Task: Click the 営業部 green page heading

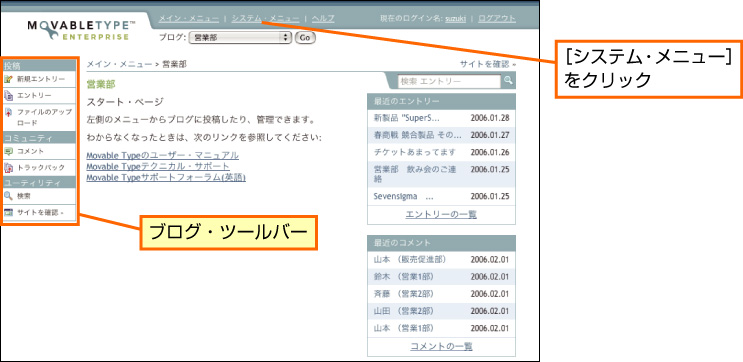Action: [x=101, y=84]
